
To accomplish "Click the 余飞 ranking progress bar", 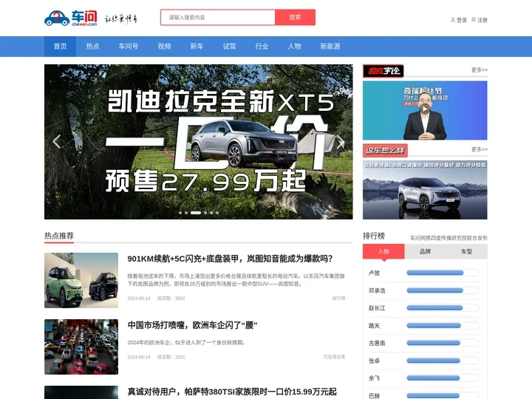I will (x=443, y=378).
